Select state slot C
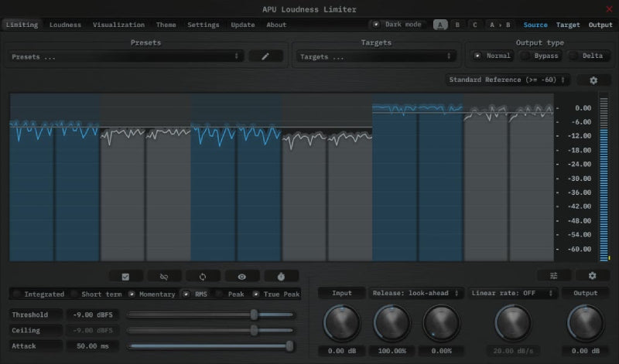The width and height of the screenshot is (619, 364). click(474, 25)
